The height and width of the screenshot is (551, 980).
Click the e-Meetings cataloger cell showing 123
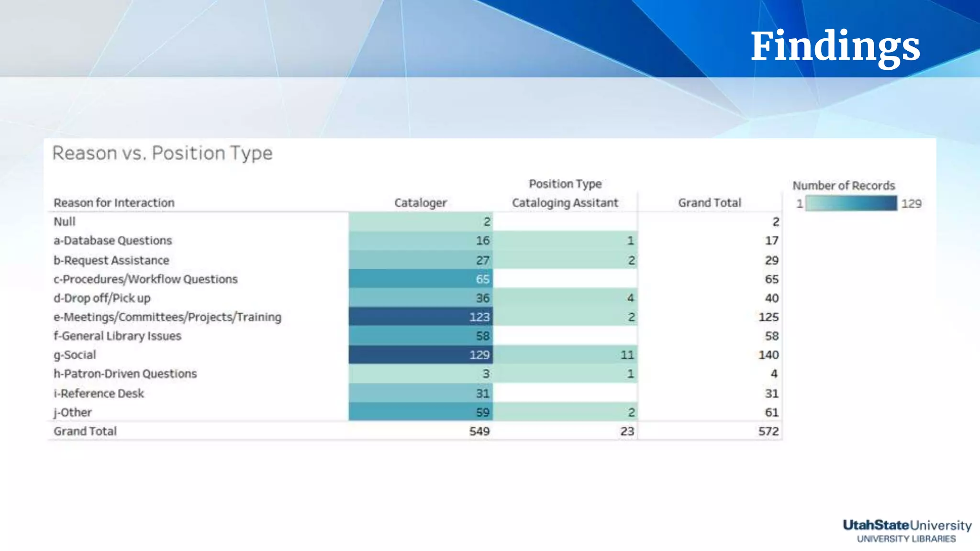[421, 317]
